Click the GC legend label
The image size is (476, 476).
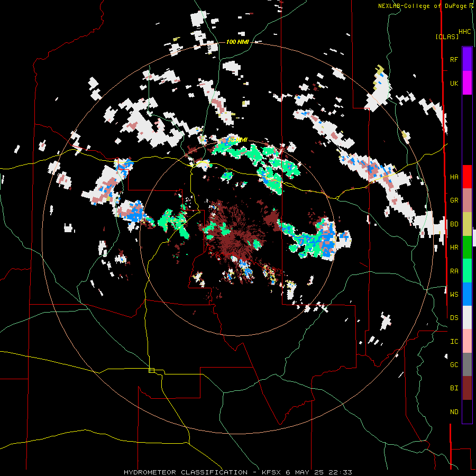(454, 364)
